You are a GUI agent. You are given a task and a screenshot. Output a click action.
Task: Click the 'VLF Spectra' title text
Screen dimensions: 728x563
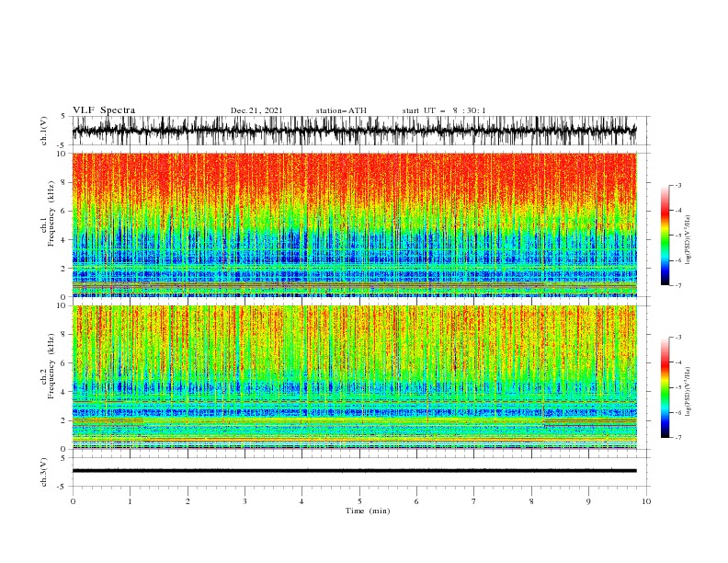coord(104,110)
